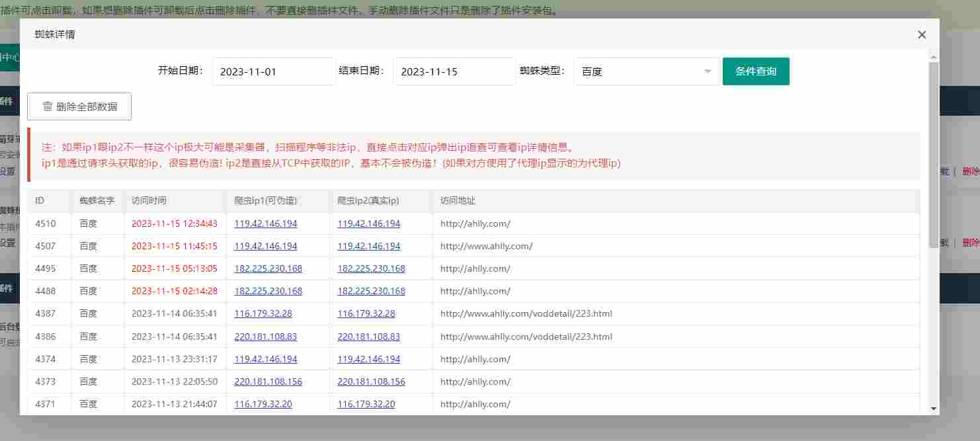Viewport: 980px width, 441px height.
Task: Click the 爬虫ip2(真实ip) column header
Action: [368, 200]
